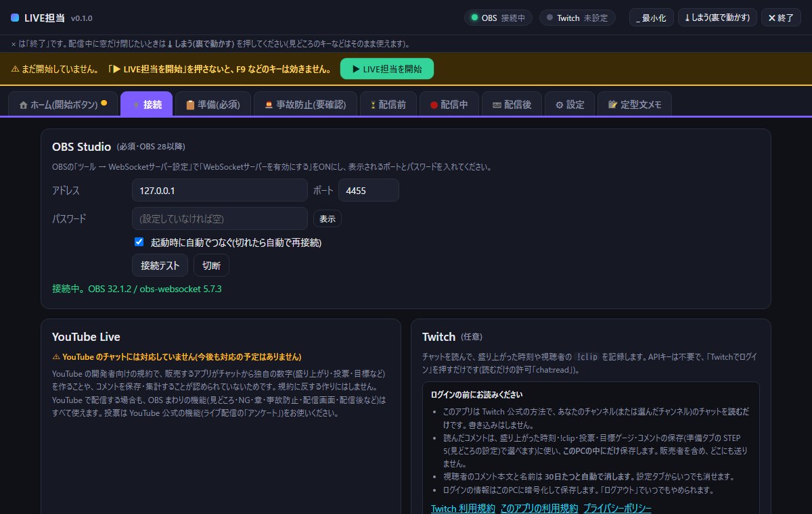The width and height of the screenshot is (812, 514).
Task: Click the 接続中。OBS 32.1.2 status text
Action: tap(137, 289)
